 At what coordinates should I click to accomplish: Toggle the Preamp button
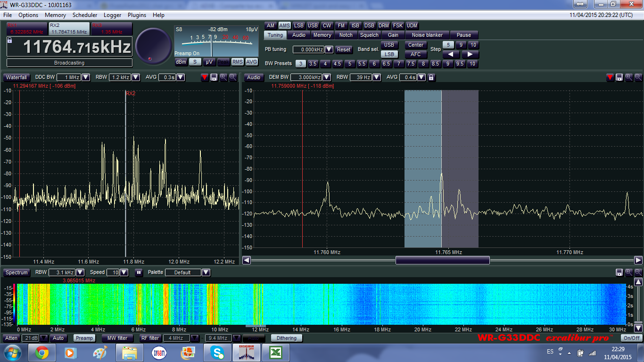84,338
